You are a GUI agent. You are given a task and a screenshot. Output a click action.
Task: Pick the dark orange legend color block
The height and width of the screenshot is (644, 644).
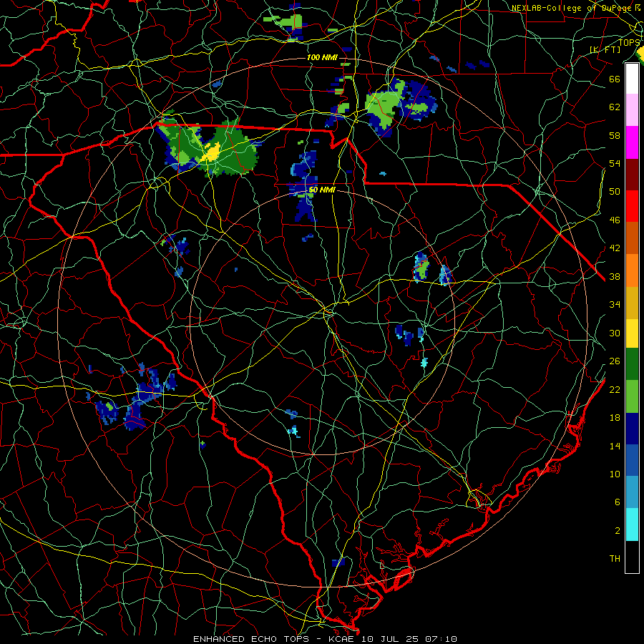coord(632,238)
